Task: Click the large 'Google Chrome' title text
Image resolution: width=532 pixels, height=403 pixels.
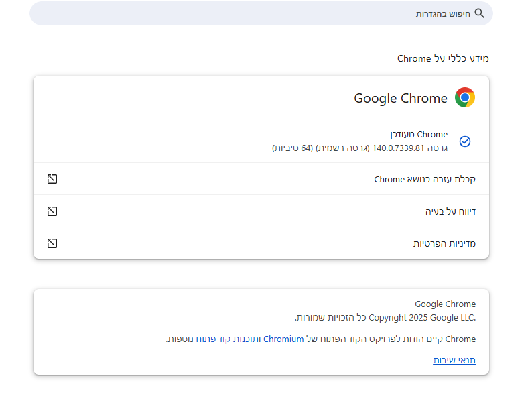Action: [401, 98]
